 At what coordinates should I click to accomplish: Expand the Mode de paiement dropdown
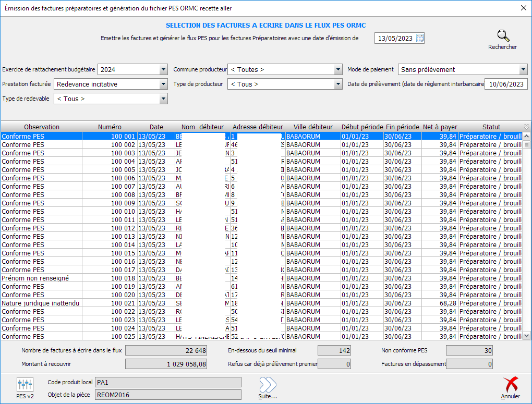[523, 70]
